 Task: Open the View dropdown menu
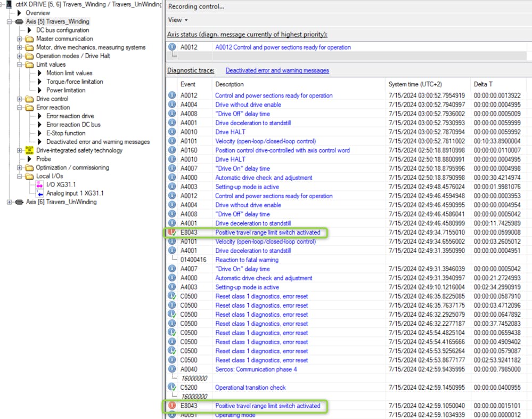pyautogui.click(x=178, y=20)
